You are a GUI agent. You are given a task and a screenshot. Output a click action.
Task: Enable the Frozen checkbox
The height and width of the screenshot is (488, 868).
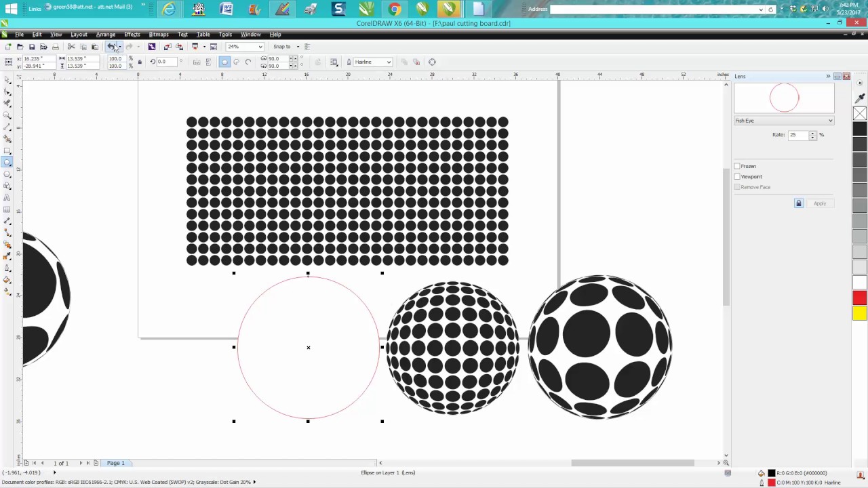[x=737, y=166]
